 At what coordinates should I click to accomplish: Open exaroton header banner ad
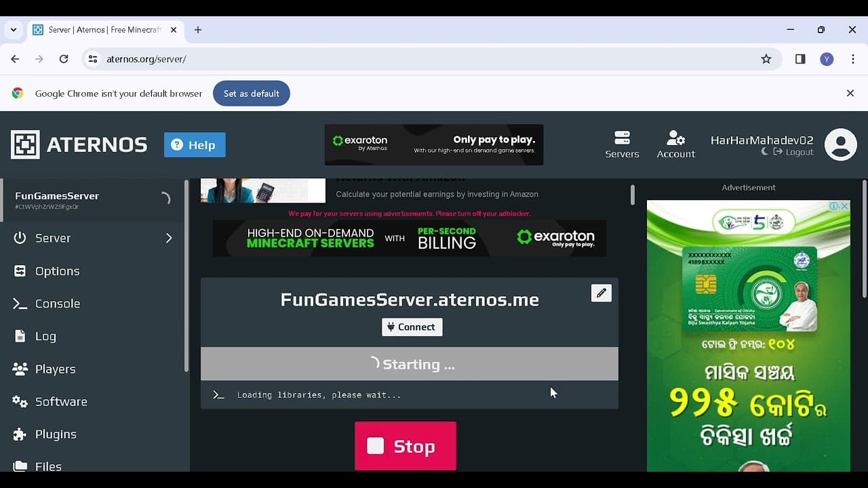point(434,144)
